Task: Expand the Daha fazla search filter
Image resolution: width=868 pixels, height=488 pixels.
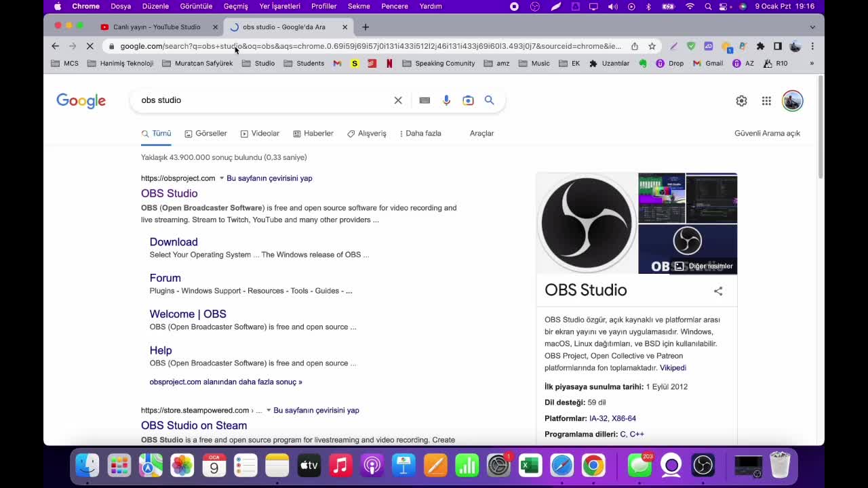Action: (420, 134)
